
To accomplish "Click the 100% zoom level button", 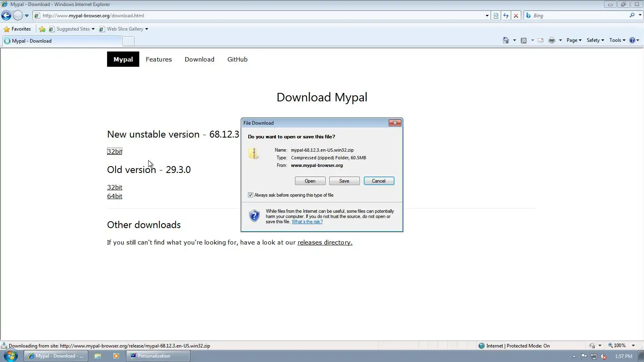I will pos(617,346).
